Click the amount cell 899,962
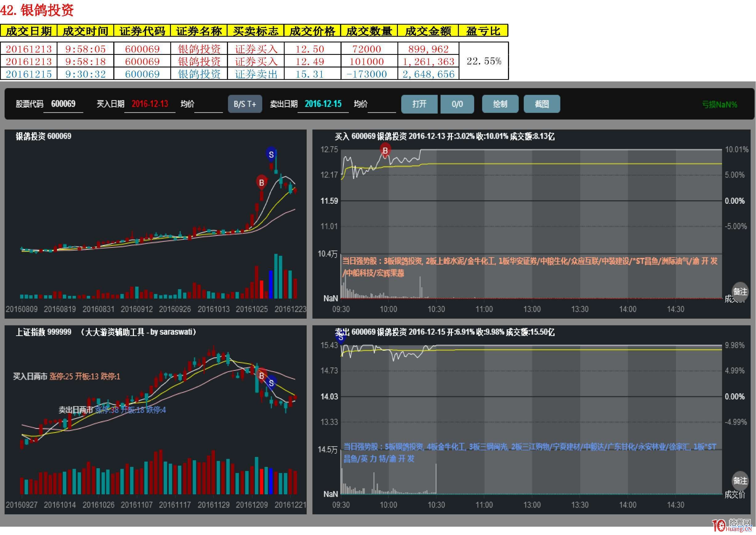The height and width of the screenshot is (535, 756). [x=428, y=49]
